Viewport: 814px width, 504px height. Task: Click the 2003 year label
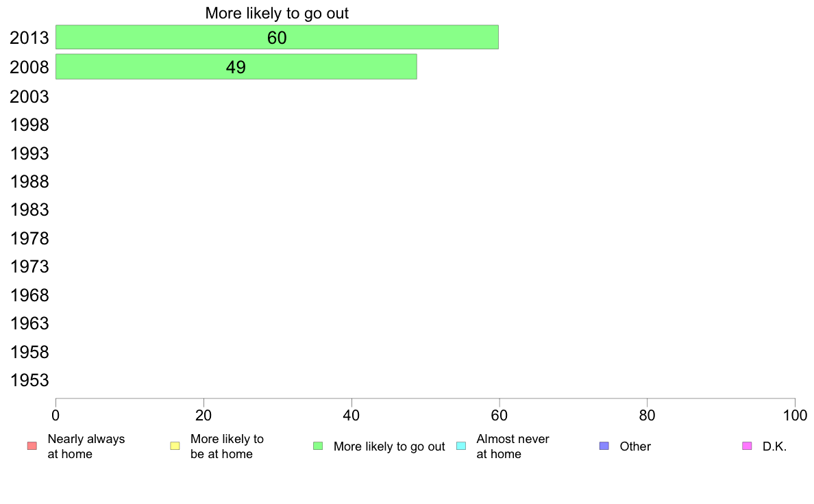click(x=29, y=97)
